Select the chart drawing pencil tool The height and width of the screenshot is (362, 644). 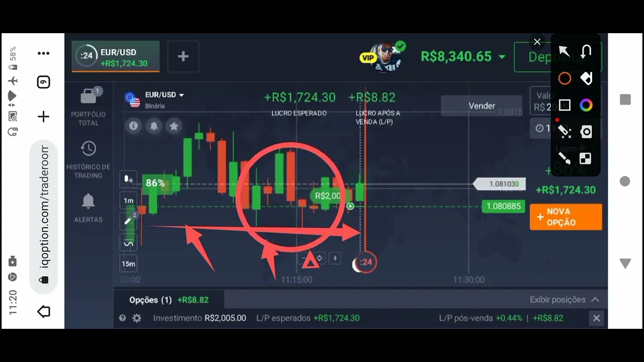click(x=129, y=220)
